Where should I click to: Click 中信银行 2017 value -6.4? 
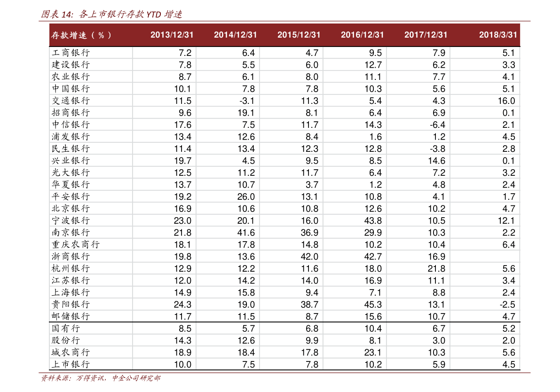(x=437, y=125)
